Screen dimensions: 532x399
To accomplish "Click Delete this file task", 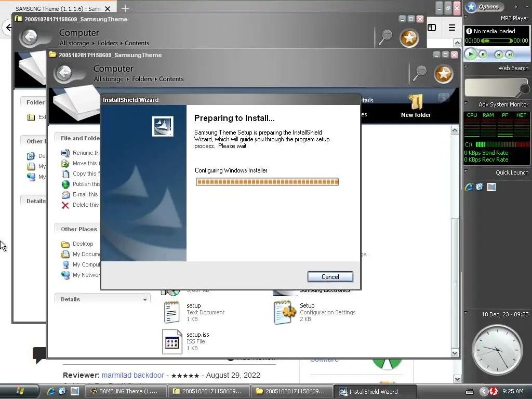I will click(x=81, y=205).
